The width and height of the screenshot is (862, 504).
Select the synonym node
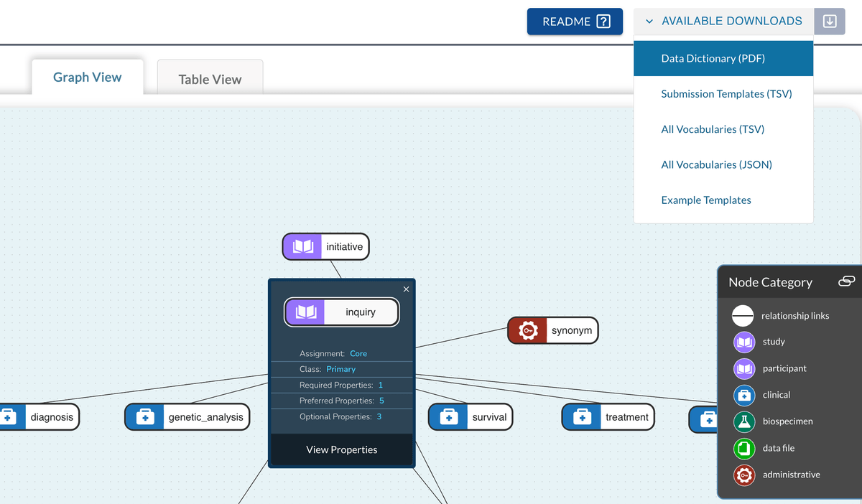tap(553, 330)
